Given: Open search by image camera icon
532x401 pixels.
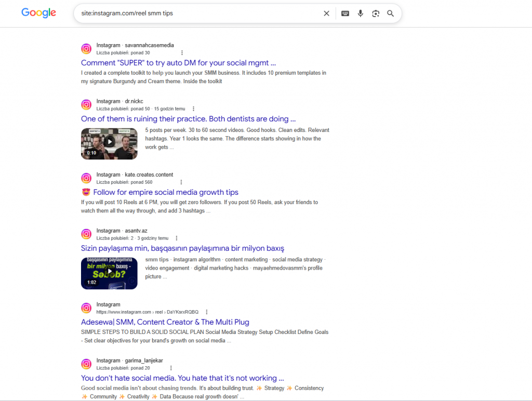Looking at the screenshot, I should (x=376, y=13).
